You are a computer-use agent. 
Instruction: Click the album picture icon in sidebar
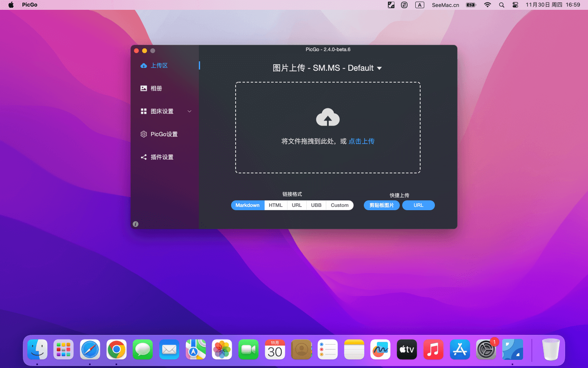point(144,88)
